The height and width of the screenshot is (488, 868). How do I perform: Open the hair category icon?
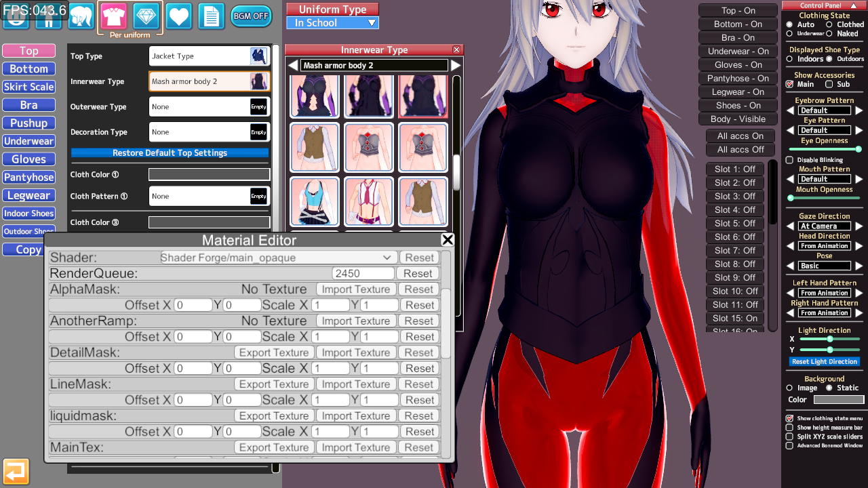[x=81, y=16]
